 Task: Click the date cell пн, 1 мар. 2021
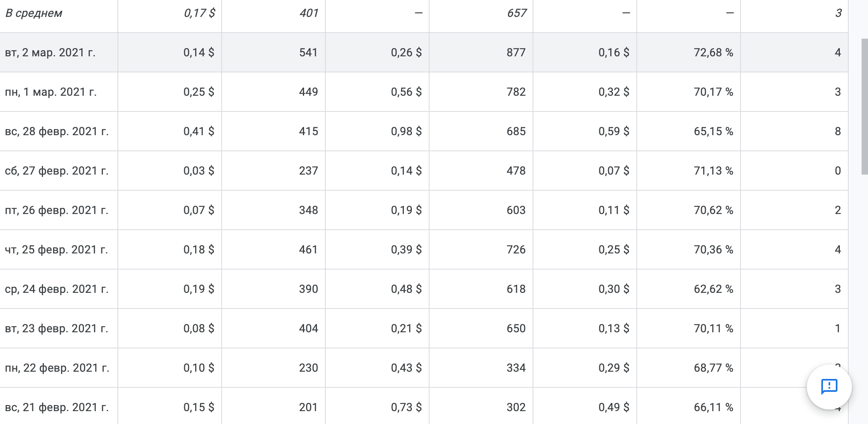pyautogui.click(x=51, y=92)
